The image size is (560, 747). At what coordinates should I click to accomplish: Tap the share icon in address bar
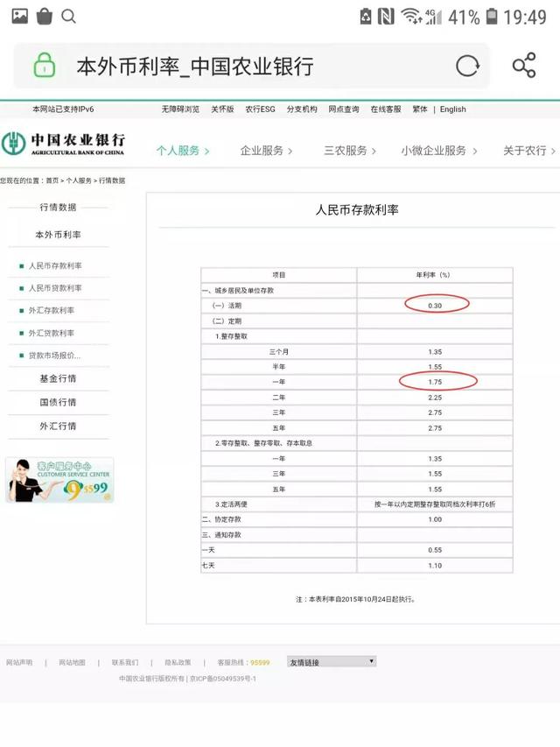[x=523, y=66]
